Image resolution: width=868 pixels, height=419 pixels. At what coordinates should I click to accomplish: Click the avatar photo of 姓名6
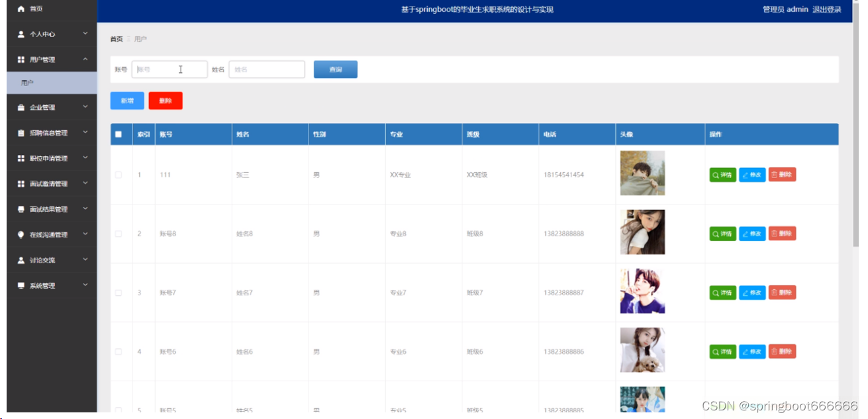[642, 350]
